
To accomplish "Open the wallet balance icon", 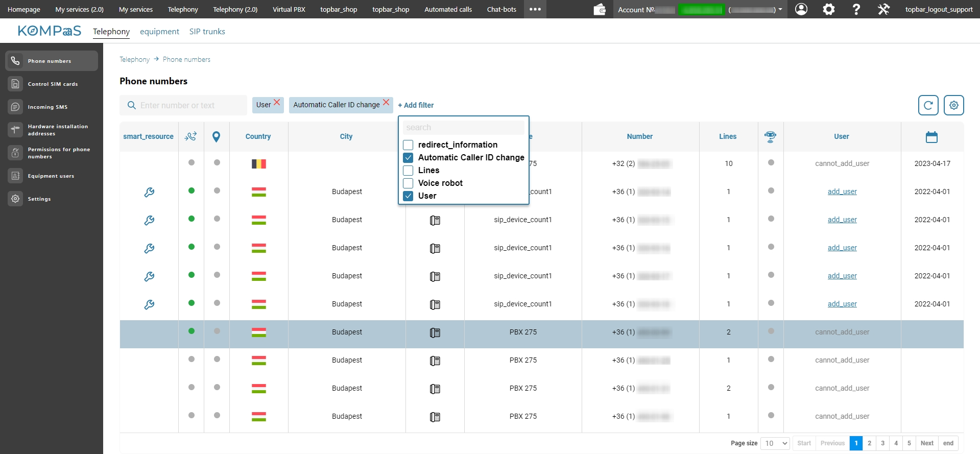I will (600, 9).
